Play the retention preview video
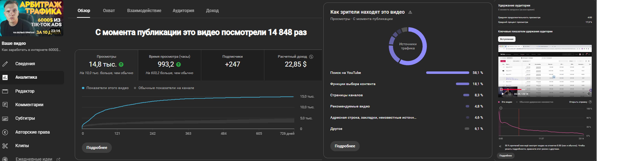644x161 pixels. pos(503,94)
